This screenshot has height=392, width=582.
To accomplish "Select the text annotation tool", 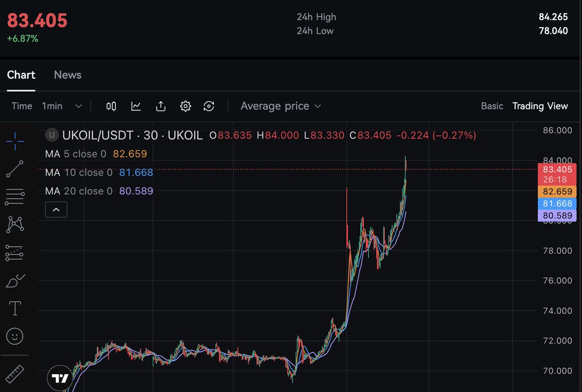I will 15,308.
